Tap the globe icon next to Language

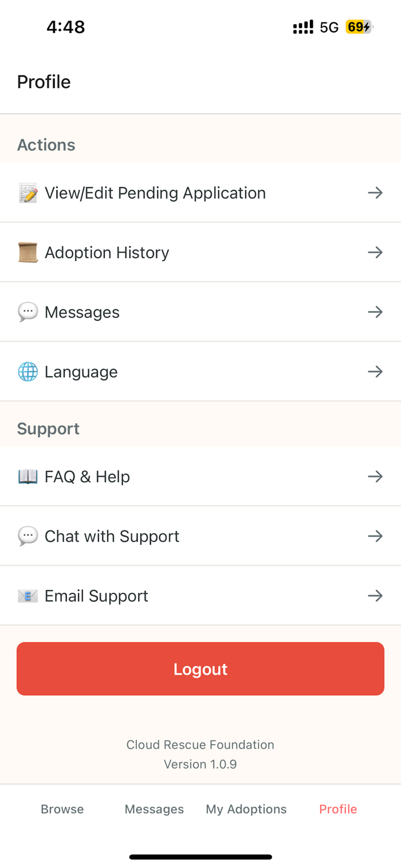27,372
